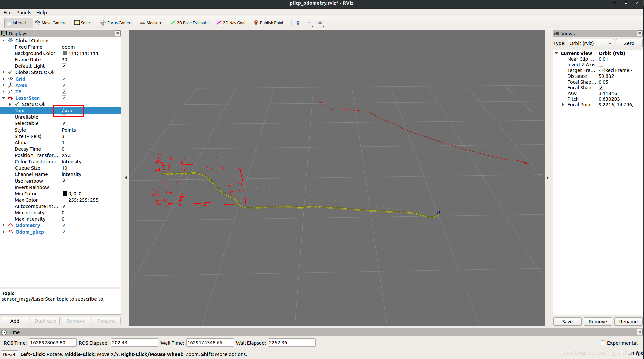The image size is (644, 359).
Task: Open the view Type dropdown
Action: 590,43
